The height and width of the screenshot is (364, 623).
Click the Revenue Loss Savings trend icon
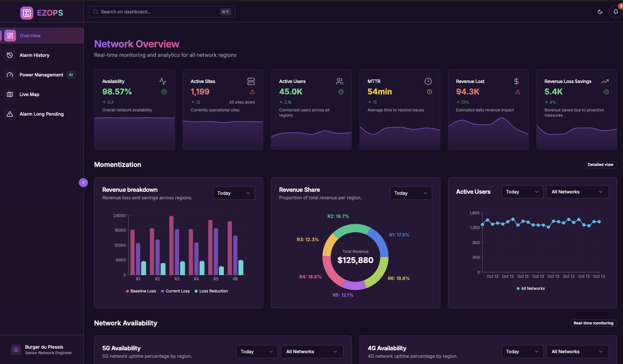coord(605,81)
